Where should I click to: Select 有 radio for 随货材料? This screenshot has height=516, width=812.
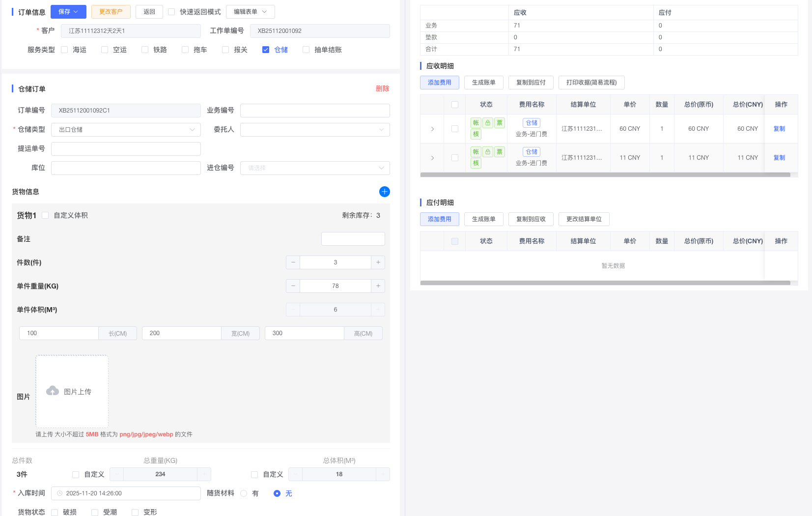pyautogui.click(x=244, y=493)
